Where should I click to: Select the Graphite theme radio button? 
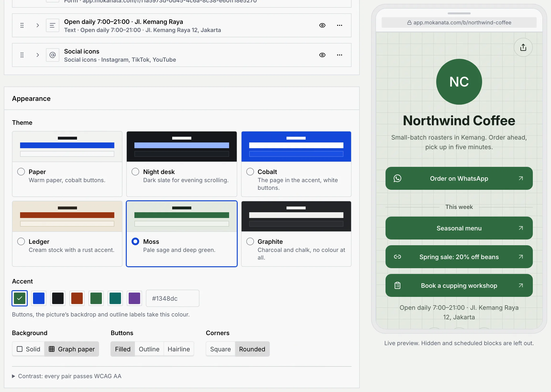(250, 241)
